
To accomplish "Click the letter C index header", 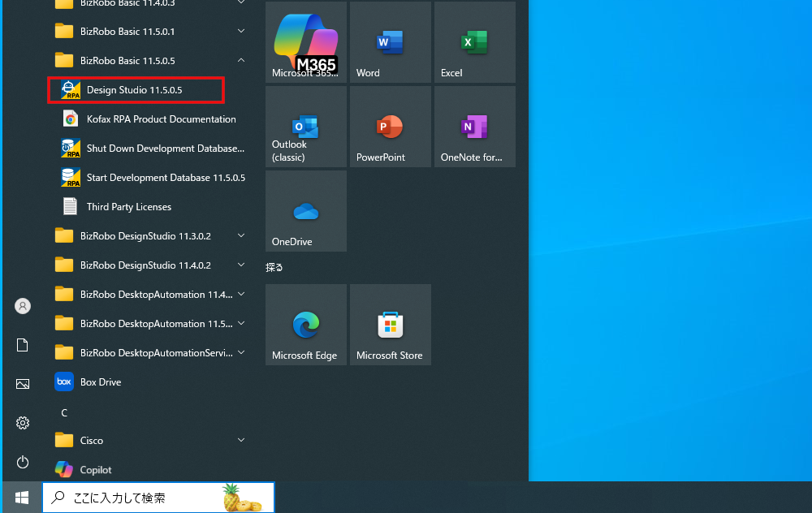I will tap(64, 412).
